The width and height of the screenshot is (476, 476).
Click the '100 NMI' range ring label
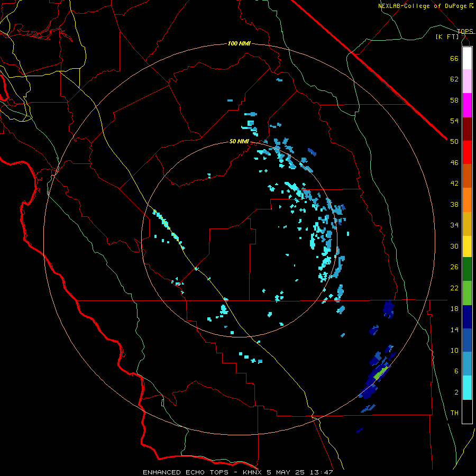pyautogui.click(x=239, y=44)
